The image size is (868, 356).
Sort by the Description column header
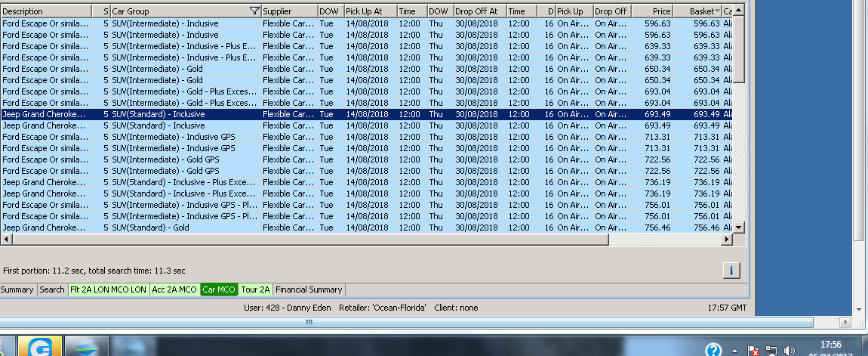click(x=46, y=11)
